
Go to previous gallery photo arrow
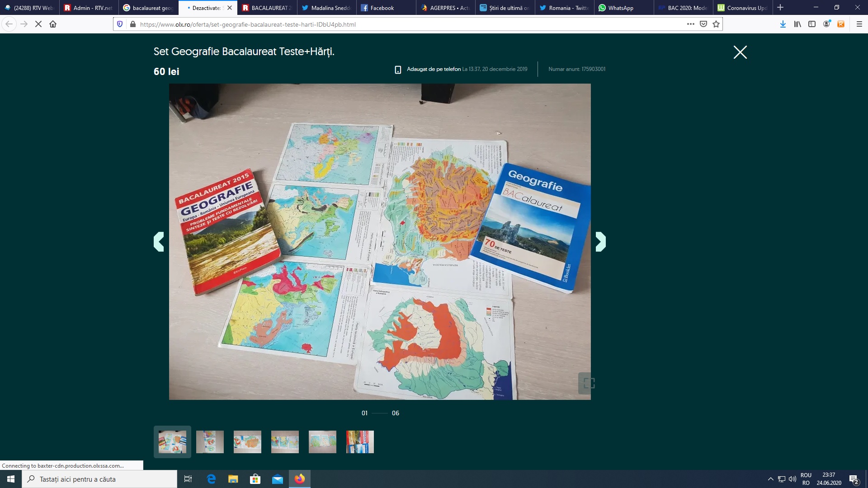159,242
